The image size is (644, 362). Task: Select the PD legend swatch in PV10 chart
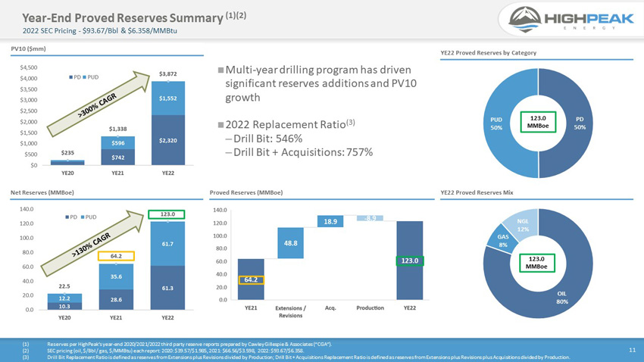70,77
